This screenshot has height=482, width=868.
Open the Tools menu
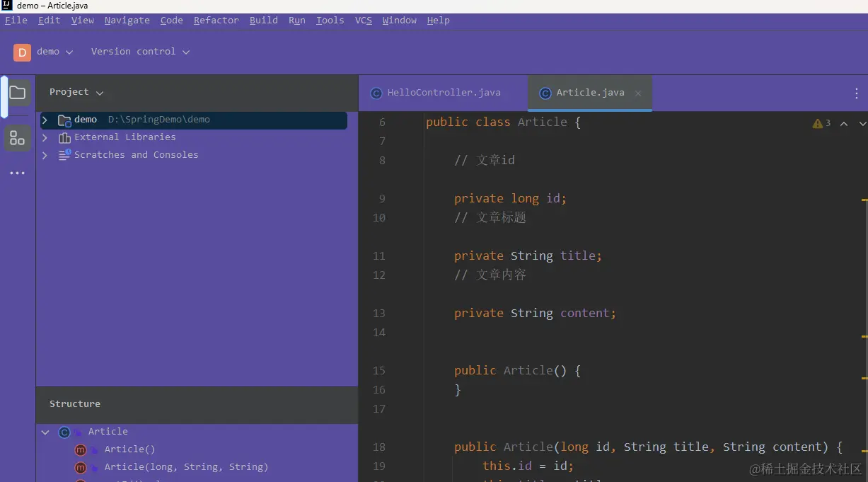tap(330, 21)
